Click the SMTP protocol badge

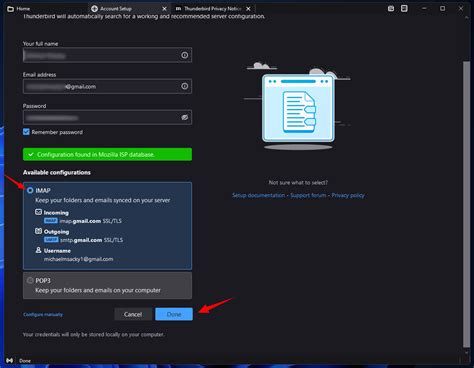(51, 240)
